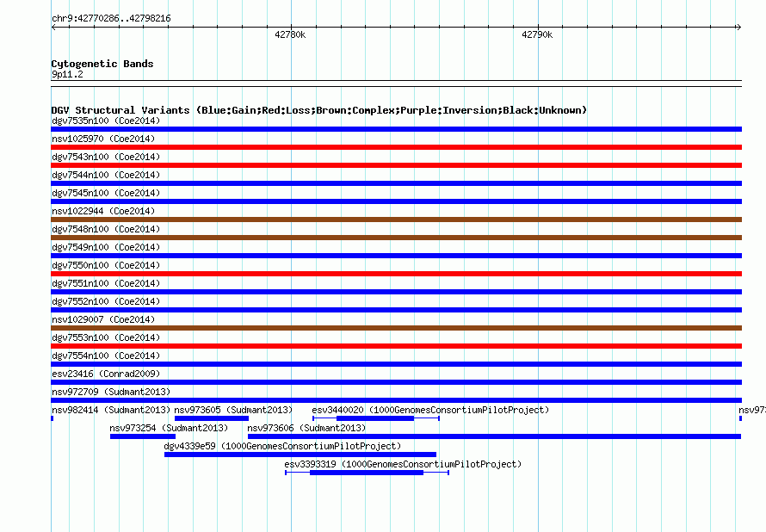Screen dimensions: 766x532
Task: Click the dgv7535n100 (Coe2014) variant label
Action: point(106,121)
